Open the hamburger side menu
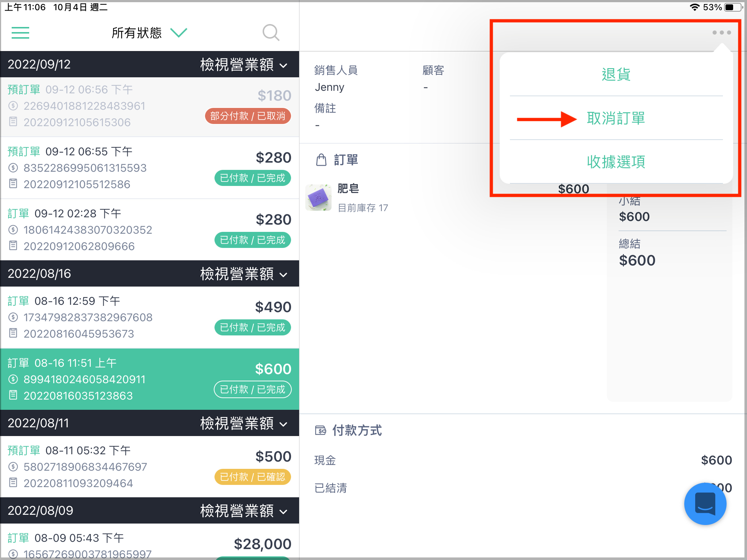Screen dimensions: 747x560 click(20, 33)
